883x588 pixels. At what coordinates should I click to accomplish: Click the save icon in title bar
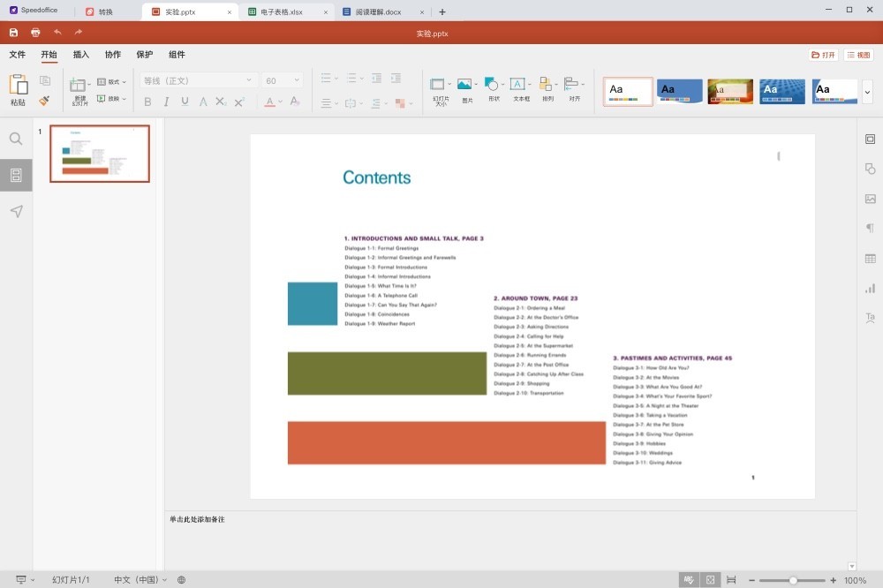coord(13,33)
